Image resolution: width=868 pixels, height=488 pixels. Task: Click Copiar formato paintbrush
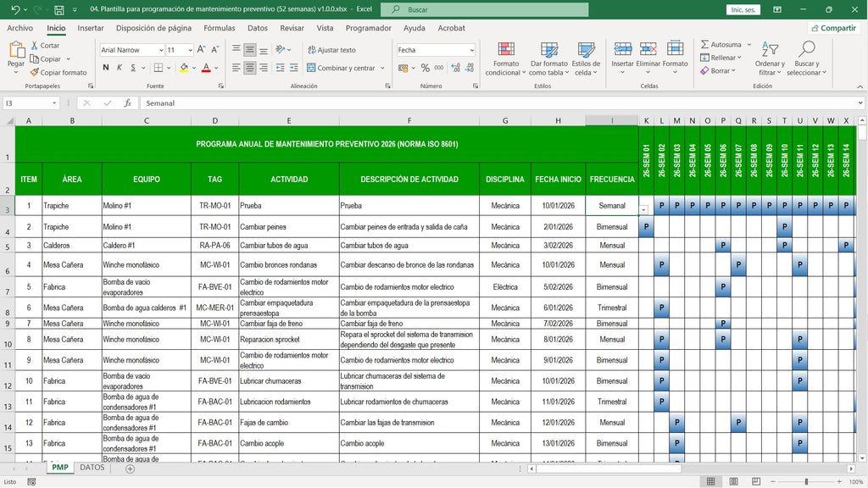pyautogui.click(x=58, y=73)
